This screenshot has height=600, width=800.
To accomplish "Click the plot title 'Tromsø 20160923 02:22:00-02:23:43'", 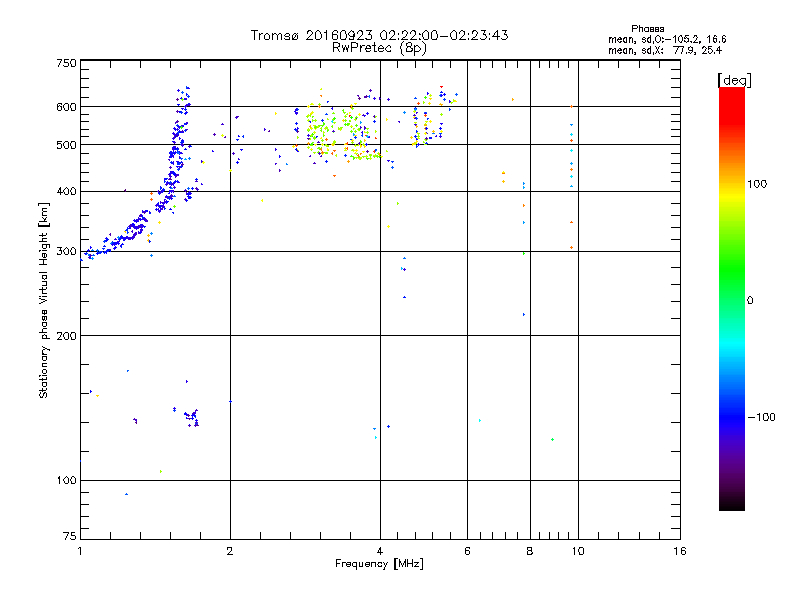I will [379, 35].
